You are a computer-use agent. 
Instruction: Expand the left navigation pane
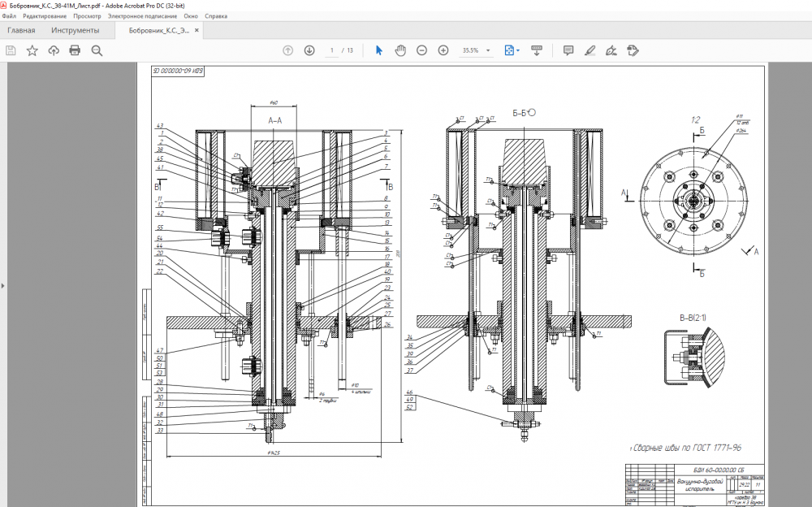point(3,285)
